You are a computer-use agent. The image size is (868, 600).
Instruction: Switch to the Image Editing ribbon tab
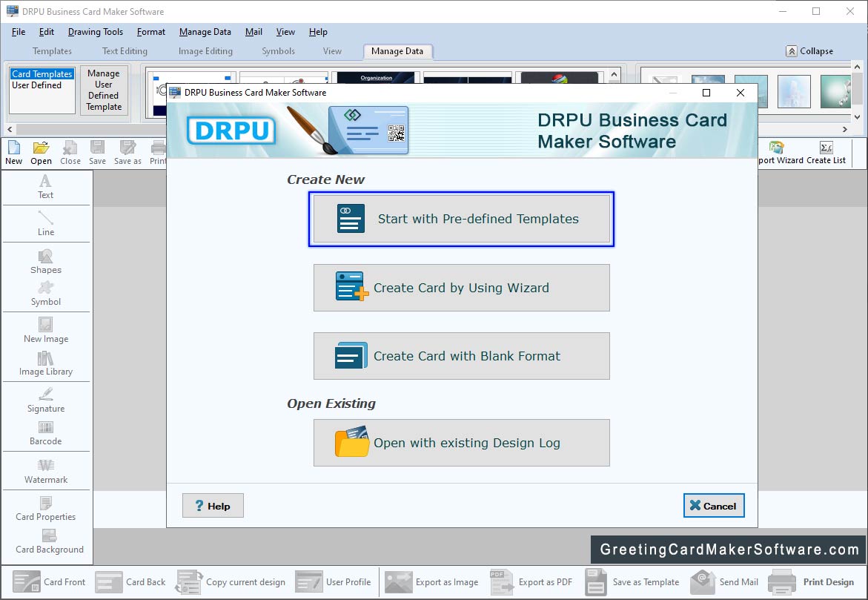click(x=205, y=51)
